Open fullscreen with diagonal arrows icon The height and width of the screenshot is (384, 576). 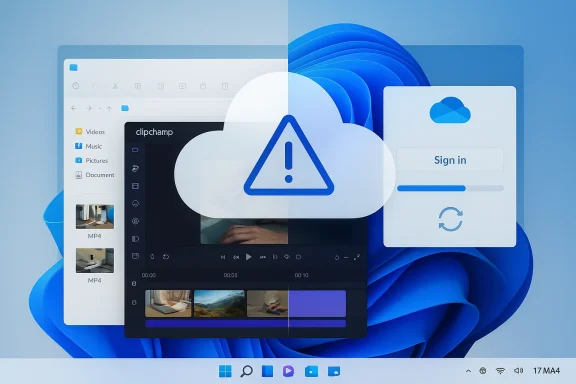[356, 257]
